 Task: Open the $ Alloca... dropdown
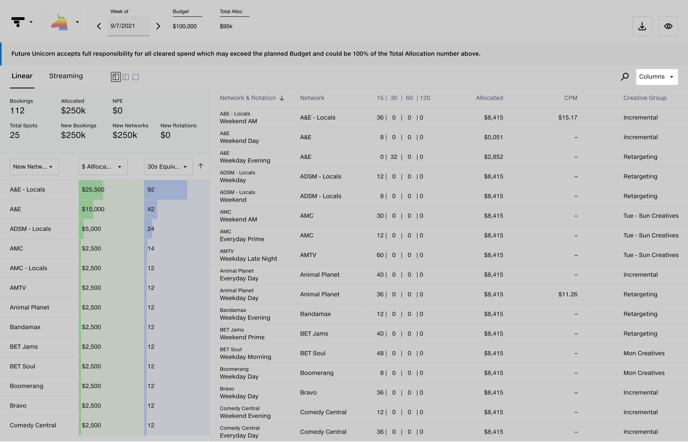(103, 167)
